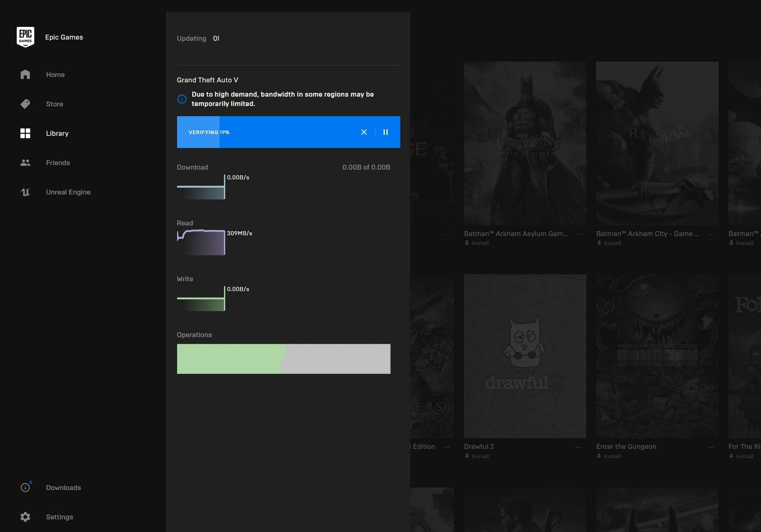Open Settings via gear icon
Image resolution: width=761 pixels, height=532 pixels.
25,517
